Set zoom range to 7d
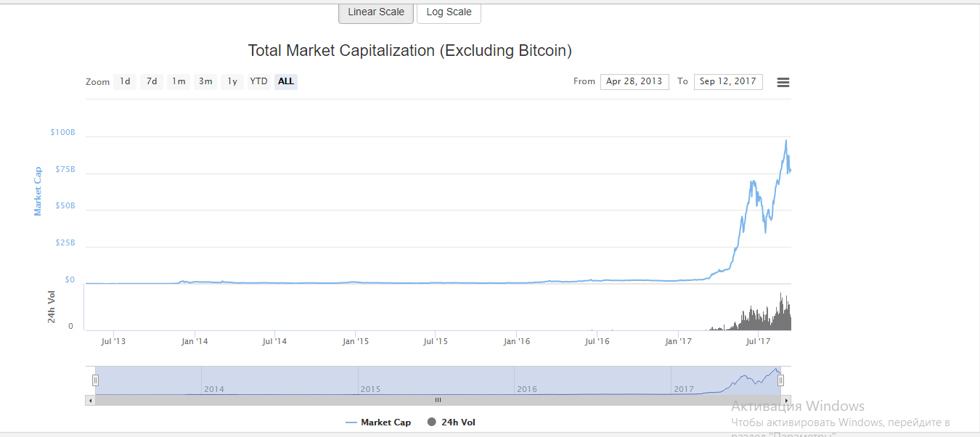 [x=152, y=81]
